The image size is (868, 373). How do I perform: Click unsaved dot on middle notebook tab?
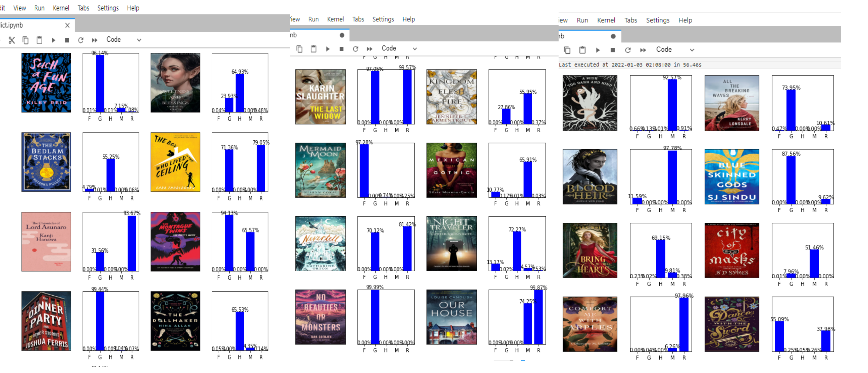[x=342, y=35]
